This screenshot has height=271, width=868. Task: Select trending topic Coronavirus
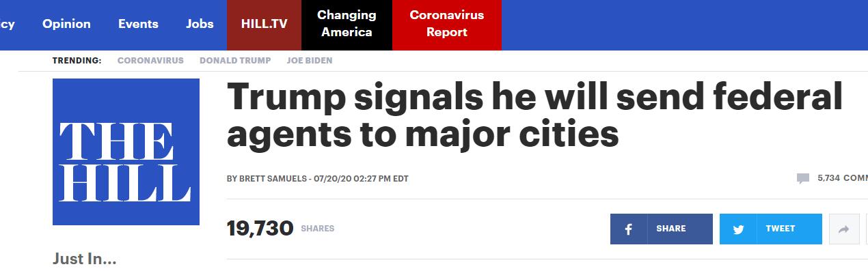(x=150, y=60)
